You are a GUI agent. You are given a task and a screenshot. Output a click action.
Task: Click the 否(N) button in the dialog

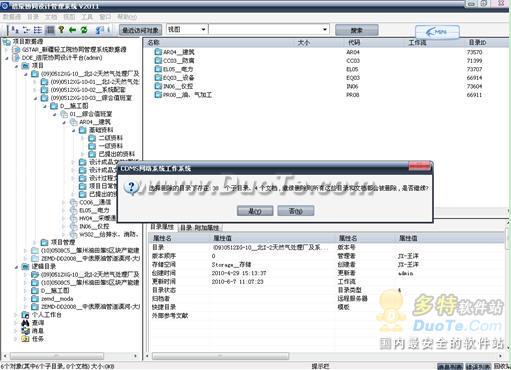point(295,211)
